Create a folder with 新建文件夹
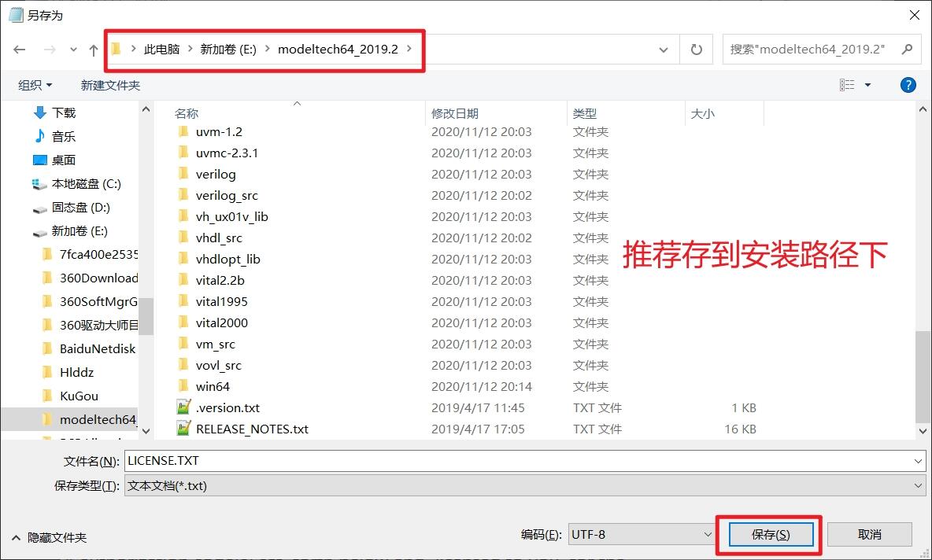Image resolution: width=932 pixels, height=560 pixels. (x=110, y=86)
